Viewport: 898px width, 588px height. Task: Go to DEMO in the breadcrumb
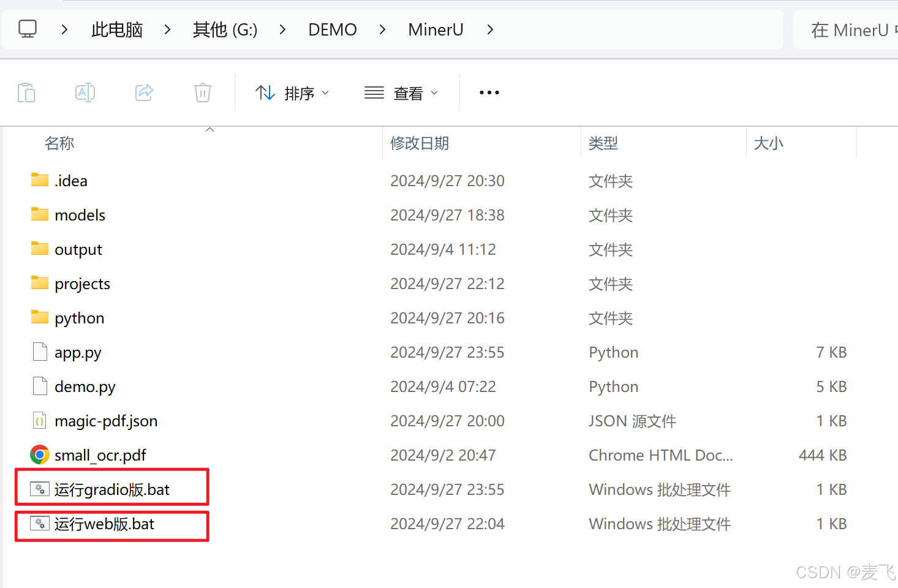(x=333, y=29)
